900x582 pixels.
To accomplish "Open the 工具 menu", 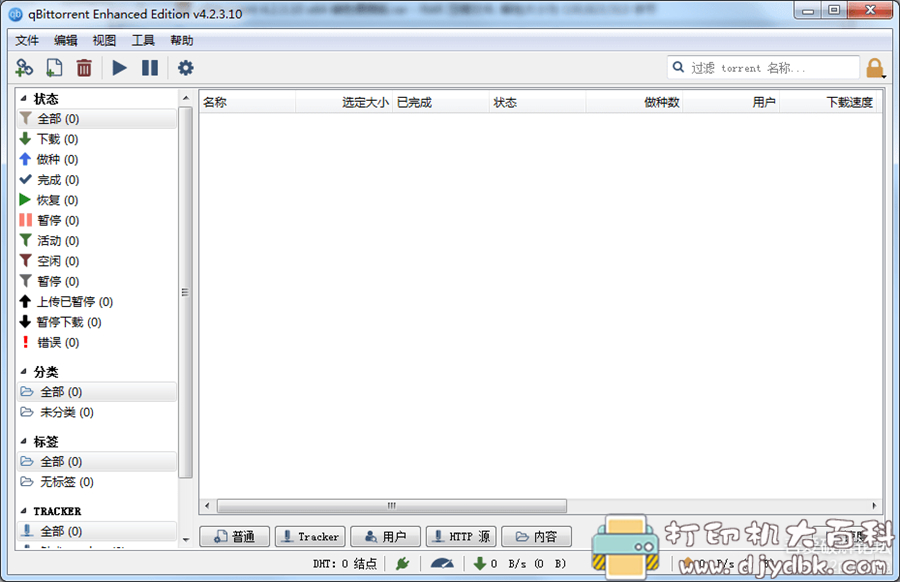I will pyautogui.click(x=143, y=41).
